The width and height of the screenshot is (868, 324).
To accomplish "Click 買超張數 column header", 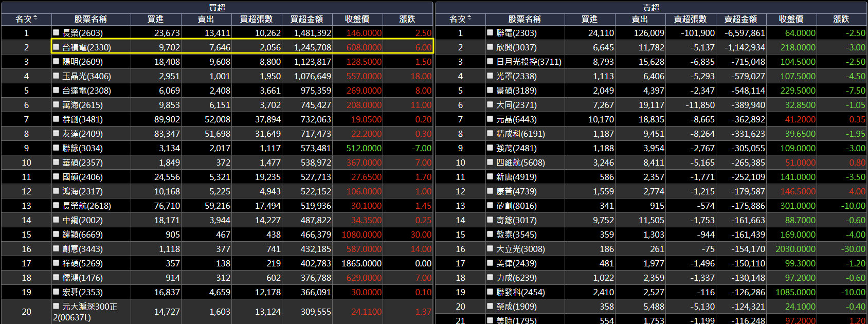I will pos(256,19).
